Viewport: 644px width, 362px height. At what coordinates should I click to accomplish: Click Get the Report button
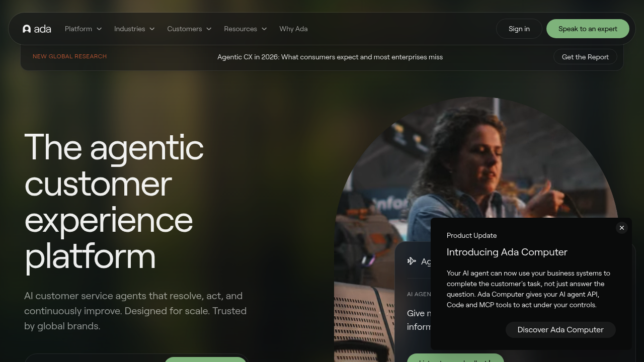[x=585, y=57]
